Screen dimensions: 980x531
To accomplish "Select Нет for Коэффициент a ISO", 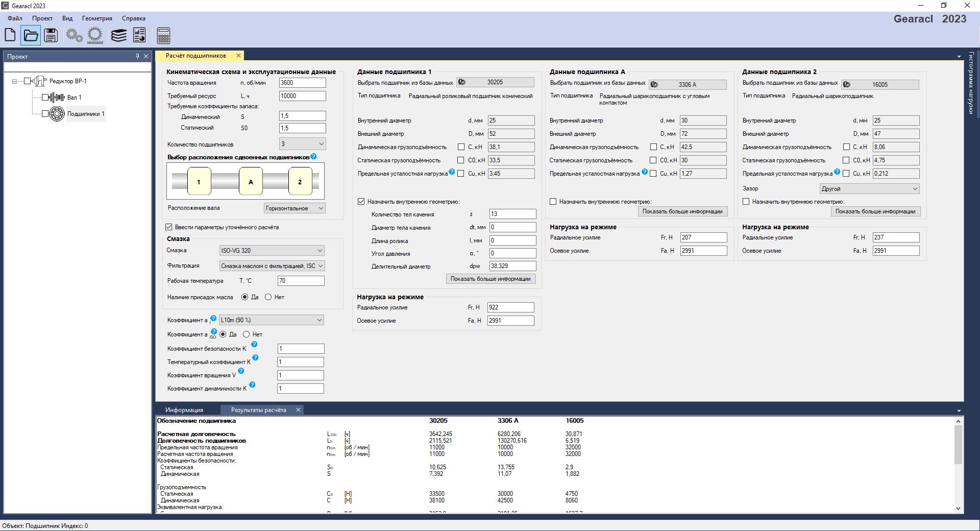I will [247, 334].
